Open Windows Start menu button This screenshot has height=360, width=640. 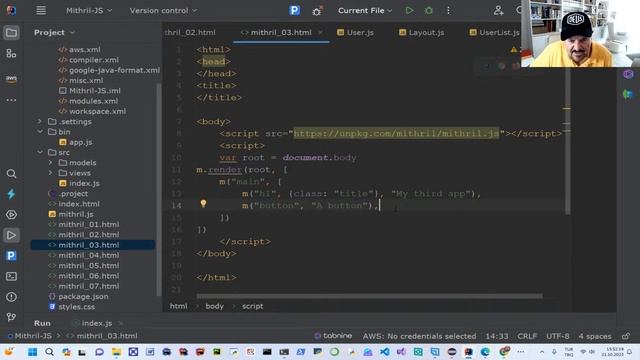(32, 352)
